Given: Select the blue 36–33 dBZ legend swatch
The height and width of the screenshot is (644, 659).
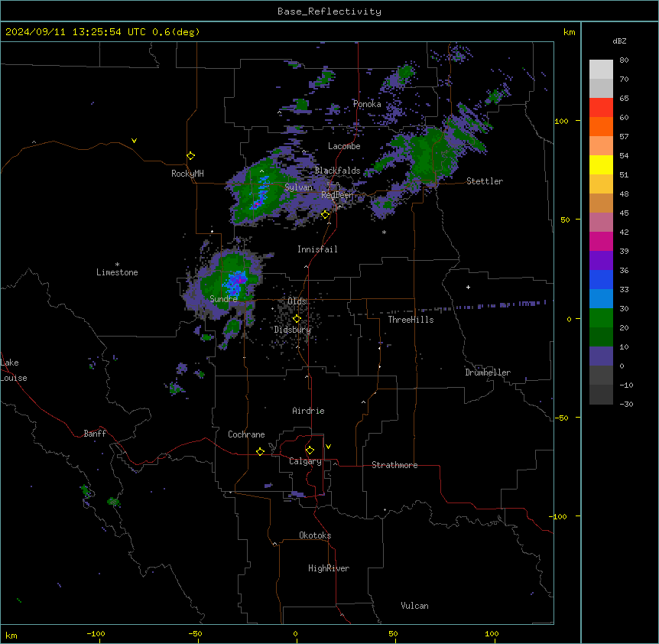Looking at the screenshot, I should coord(601,279).
